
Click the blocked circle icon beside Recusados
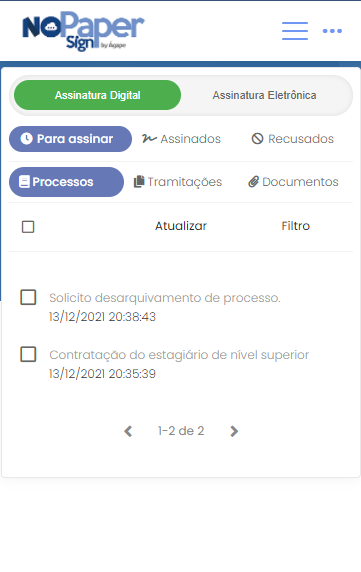[x=257, y=139]
